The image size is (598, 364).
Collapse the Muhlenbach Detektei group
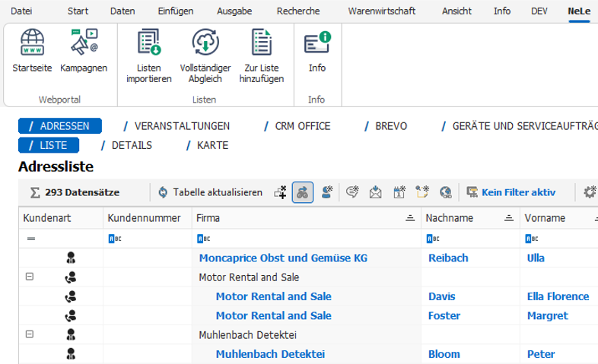(x=30, y=334)
